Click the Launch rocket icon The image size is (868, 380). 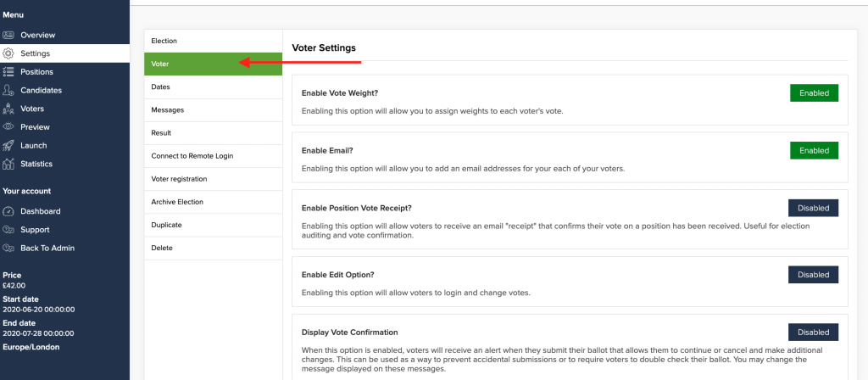coord(8,146)
